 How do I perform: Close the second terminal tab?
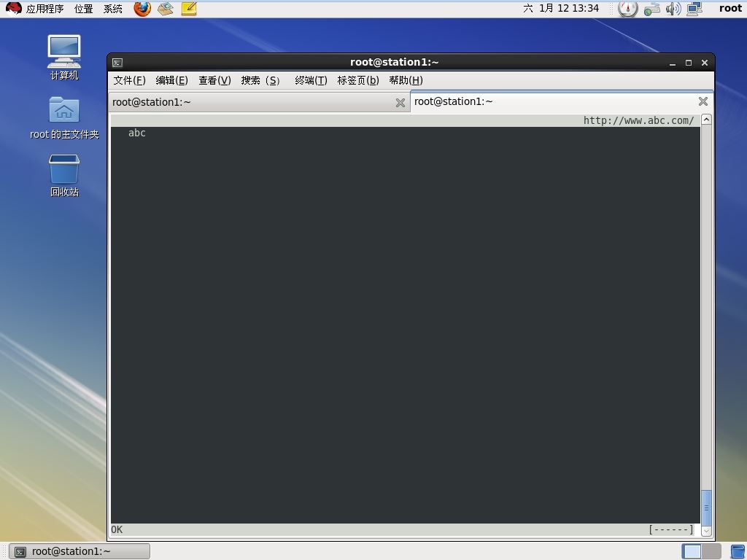tap(703, 101)
